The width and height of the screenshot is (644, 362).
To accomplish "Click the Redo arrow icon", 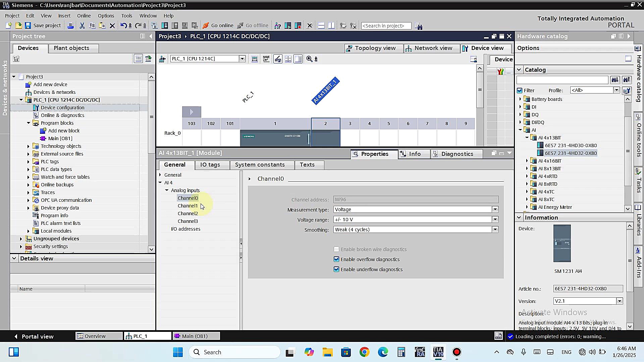I will tap(138, 25).
